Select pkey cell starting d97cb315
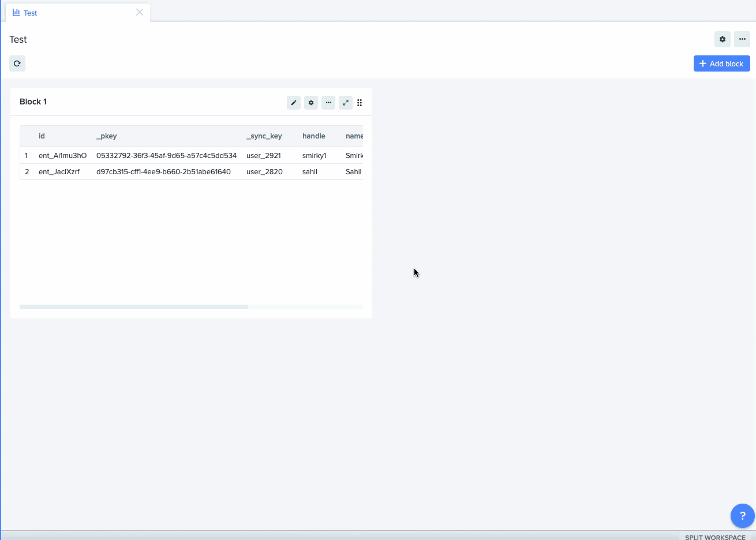Image resolution: width=756 pixels, height=540 pixels. pos(163,172)
